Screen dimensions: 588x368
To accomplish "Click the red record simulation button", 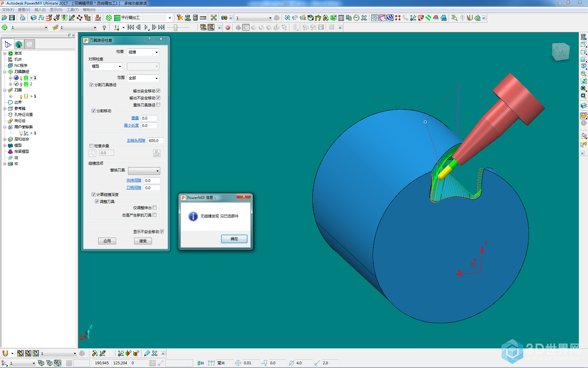I will [228, 28].
